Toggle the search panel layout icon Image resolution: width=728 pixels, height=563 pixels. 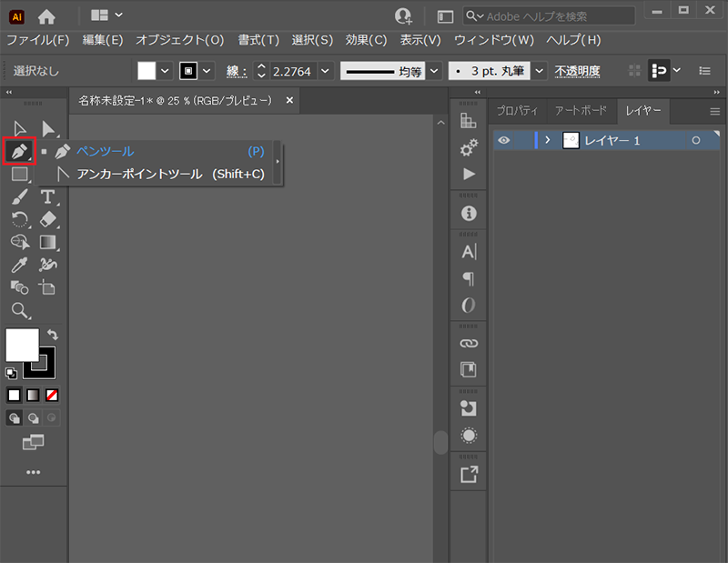pyautogui.click(x=445, y=16)
